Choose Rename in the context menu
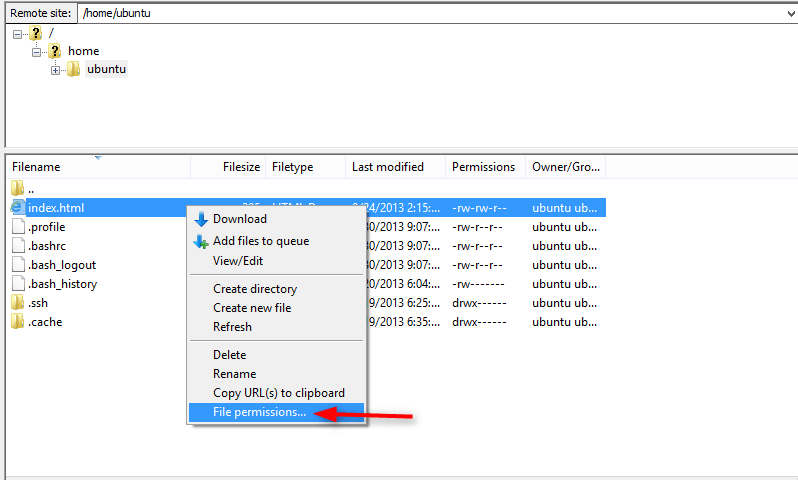Screen dimensions: 798x480 point(234,374)
